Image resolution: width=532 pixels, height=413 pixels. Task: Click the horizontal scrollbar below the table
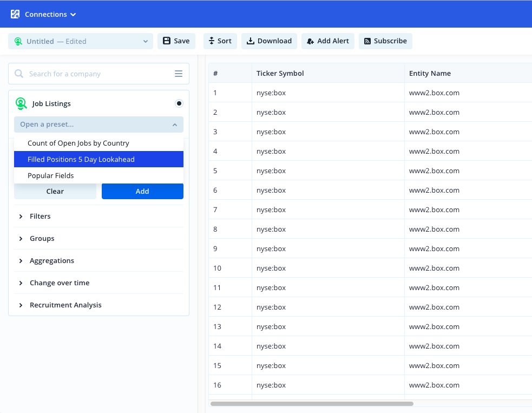[314, 403]
